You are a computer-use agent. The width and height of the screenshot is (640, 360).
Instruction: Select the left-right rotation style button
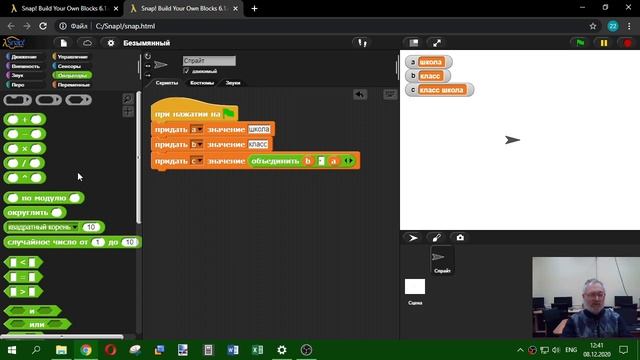coord(148,66)
